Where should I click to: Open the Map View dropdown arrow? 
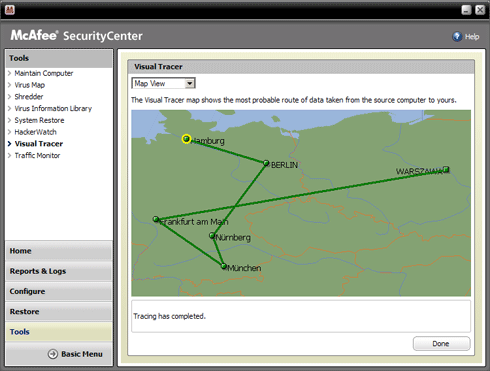click(x=190, y=83)
